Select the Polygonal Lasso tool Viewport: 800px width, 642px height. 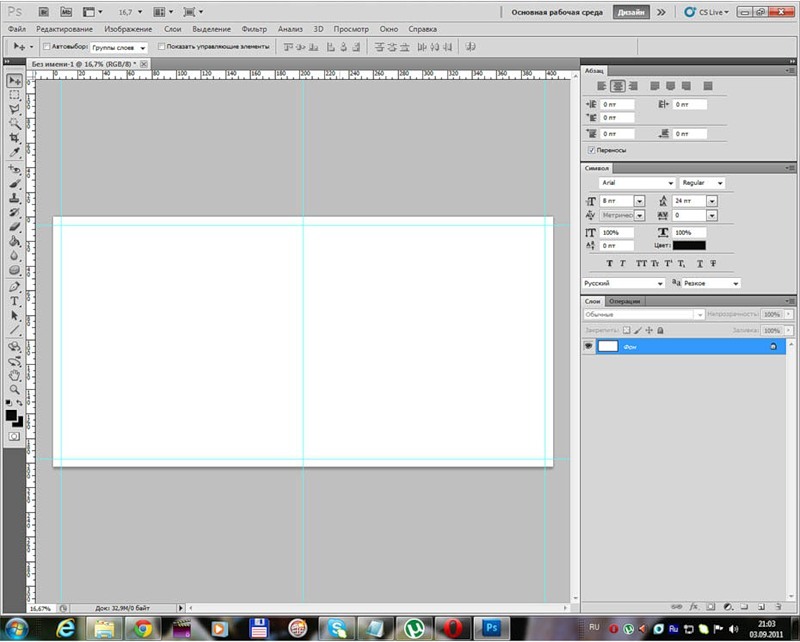click(x=14, y=109)
